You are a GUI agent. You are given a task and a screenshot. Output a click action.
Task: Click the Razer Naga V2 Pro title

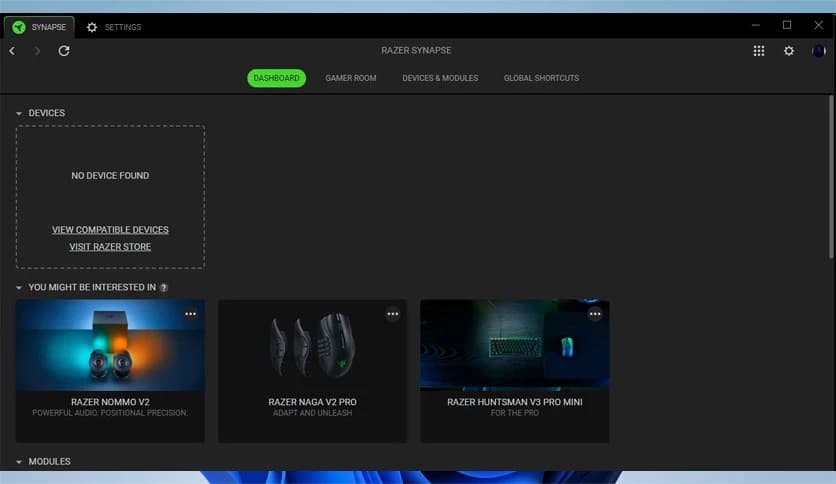[x=312, y=402]
